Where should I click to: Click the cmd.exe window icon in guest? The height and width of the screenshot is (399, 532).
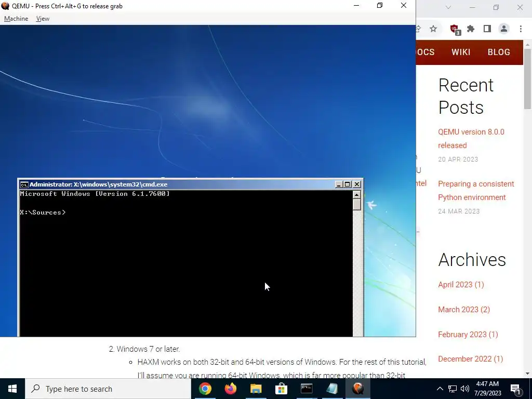pyautogui.click(x=24, y=184)
